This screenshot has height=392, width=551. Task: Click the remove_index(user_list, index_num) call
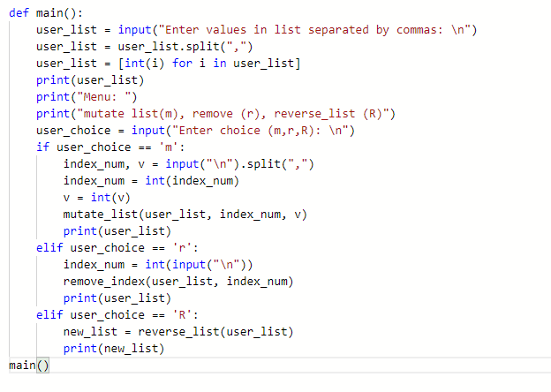[x=178, y=282]
